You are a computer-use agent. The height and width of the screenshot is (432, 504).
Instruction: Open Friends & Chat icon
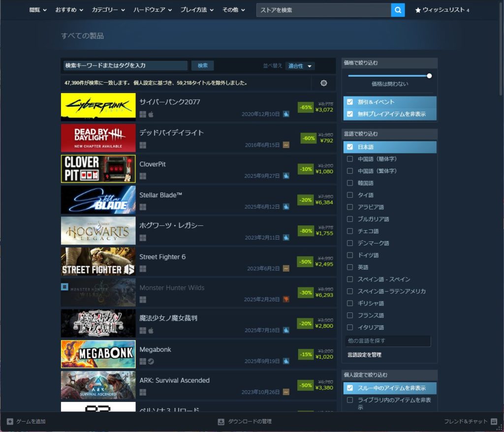(x=494, y=422)
